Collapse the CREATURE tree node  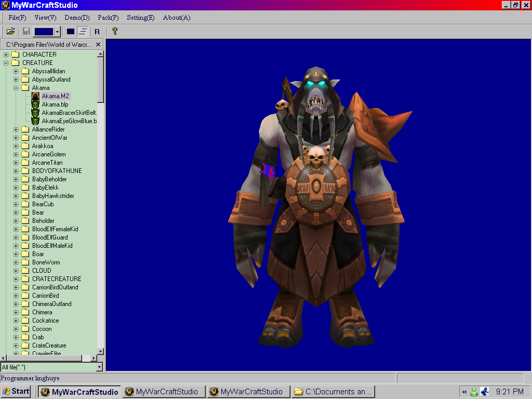click(6, 63)
